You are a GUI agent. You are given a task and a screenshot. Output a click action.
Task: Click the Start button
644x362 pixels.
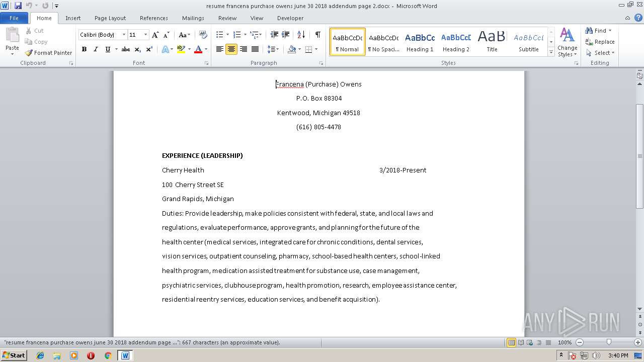tap(14, 355)
